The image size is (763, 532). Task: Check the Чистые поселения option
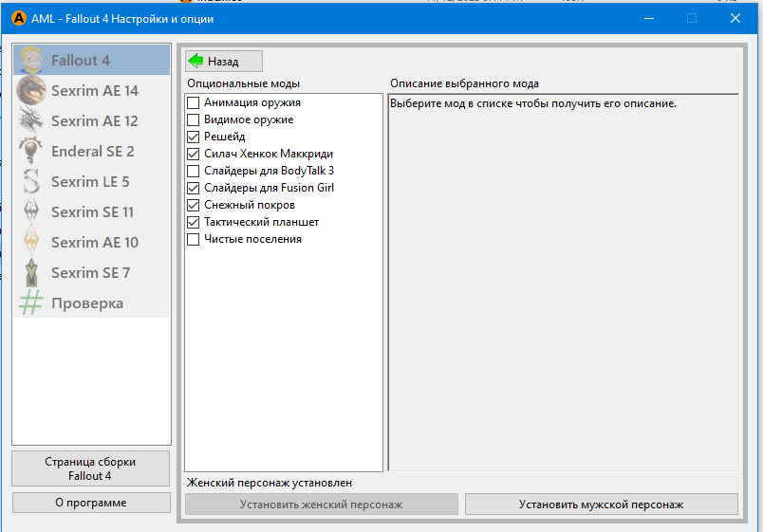click(x=194, y=239)
